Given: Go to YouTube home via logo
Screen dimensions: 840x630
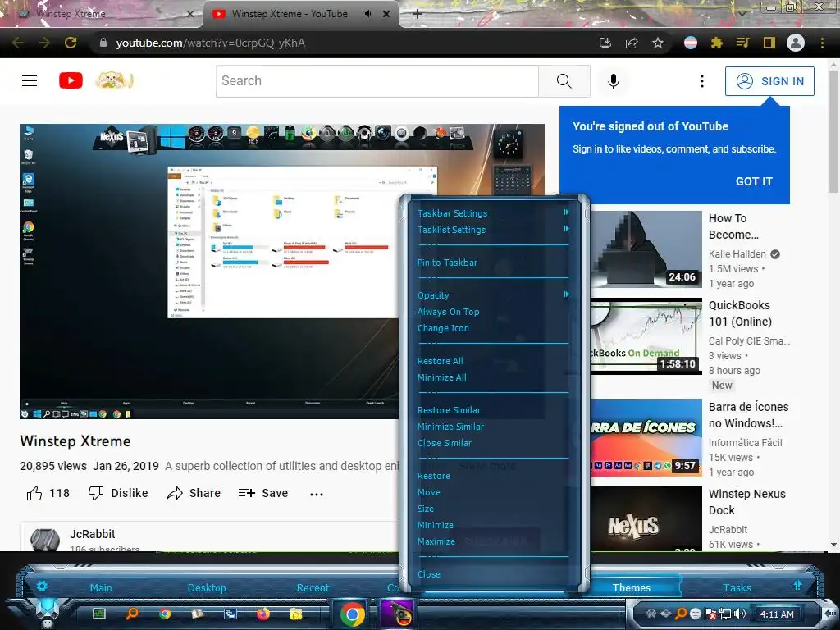Looking at the screenshot, I should pyautogui.click(x=71, y=81).
